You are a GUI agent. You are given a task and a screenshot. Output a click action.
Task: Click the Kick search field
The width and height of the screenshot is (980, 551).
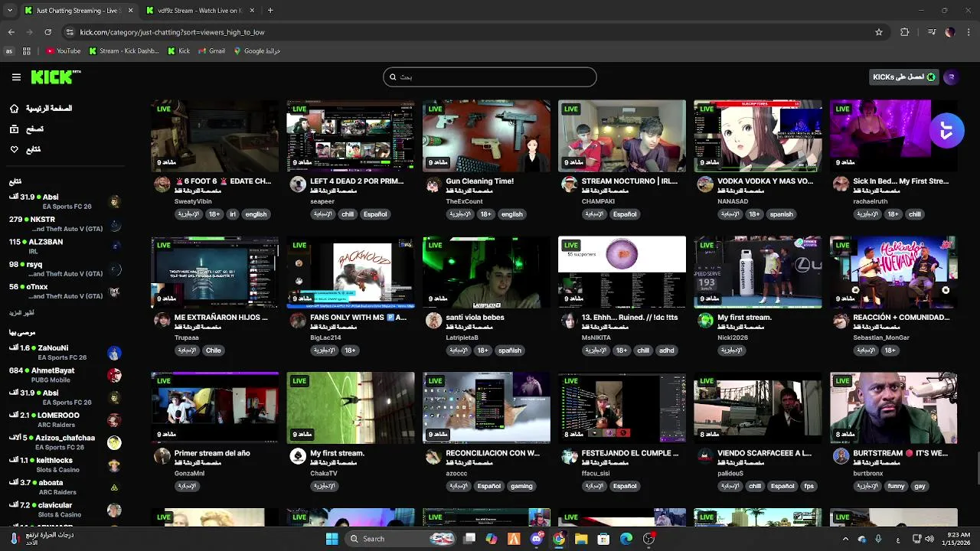(x=490, y=77)
